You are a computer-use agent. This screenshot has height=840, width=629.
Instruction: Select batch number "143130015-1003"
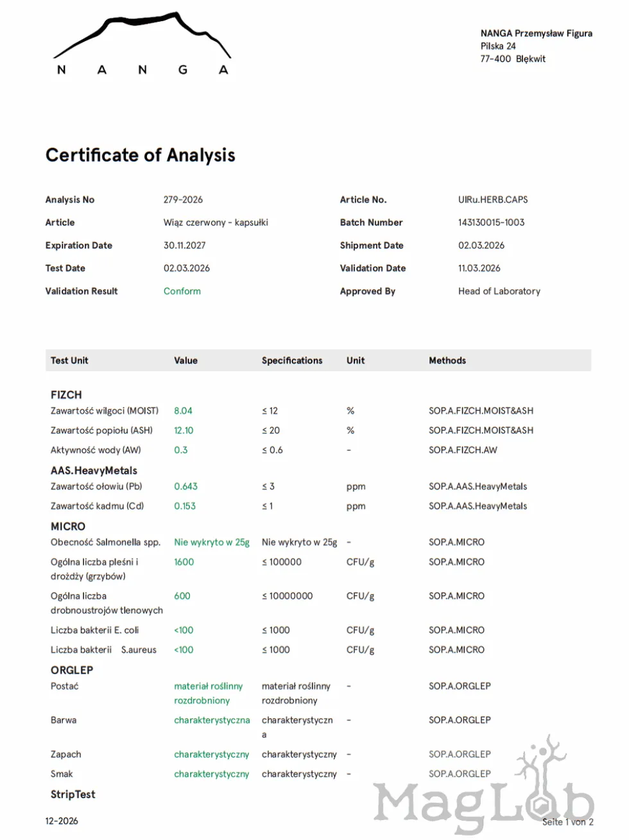pyautogui.click(x=491, y=223)
